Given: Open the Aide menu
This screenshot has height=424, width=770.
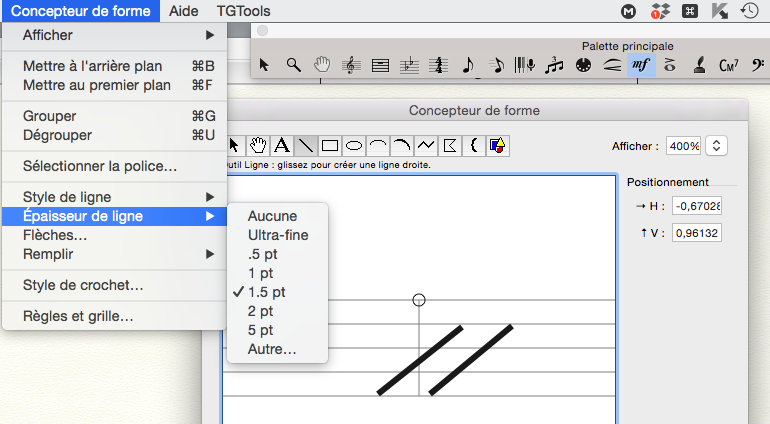Looking at the screenshot, I should (185, 11).
